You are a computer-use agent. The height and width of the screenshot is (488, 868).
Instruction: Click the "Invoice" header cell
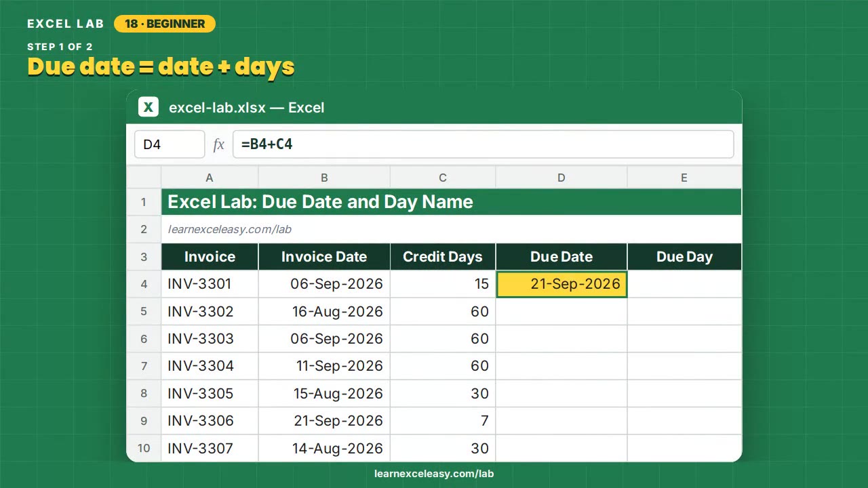pyautogui.click(x=210, y=257)
